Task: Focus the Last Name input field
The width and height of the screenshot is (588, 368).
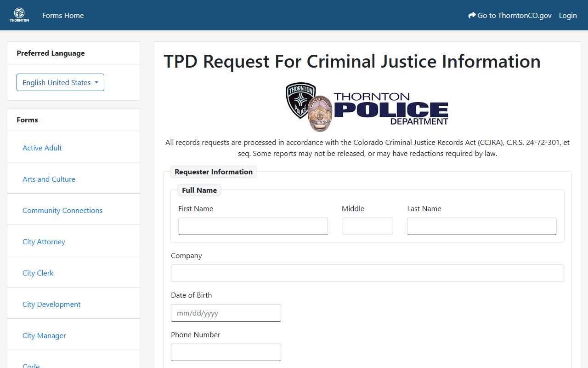Action: pyautogui.click(x=482, y=226)
